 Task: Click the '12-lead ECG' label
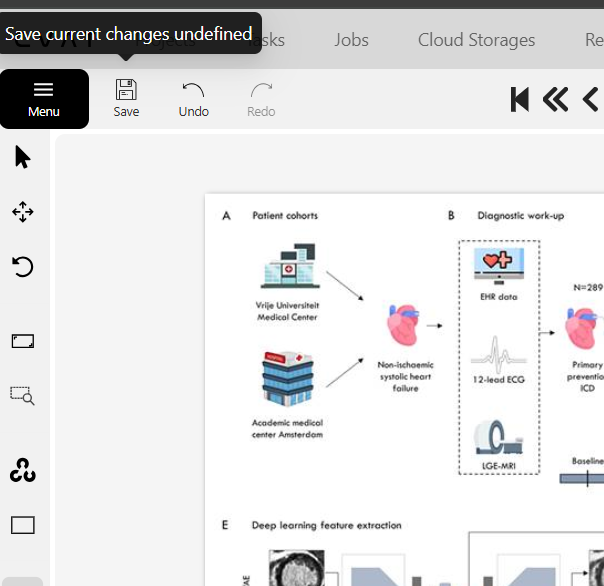pyautogui.click(x=499, y=379)
